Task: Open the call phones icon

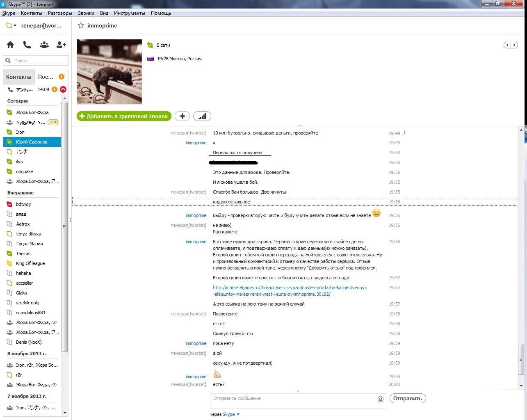Action: tap(27, 45)
